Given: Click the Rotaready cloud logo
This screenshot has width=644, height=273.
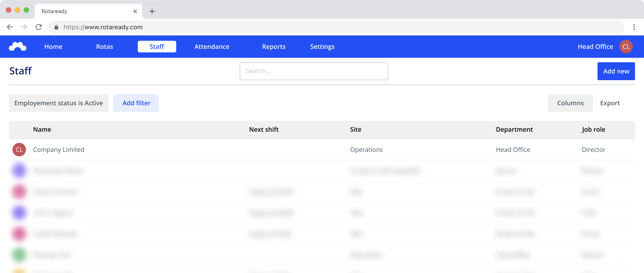Looking at the screenshot, I should tap(18, 47).
